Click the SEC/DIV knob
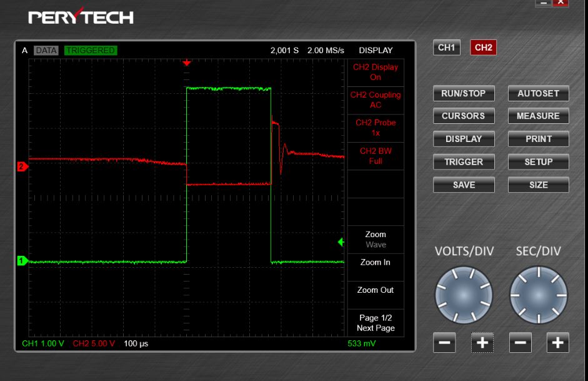Viewport: 588px width, 381px height. [539, 295]
